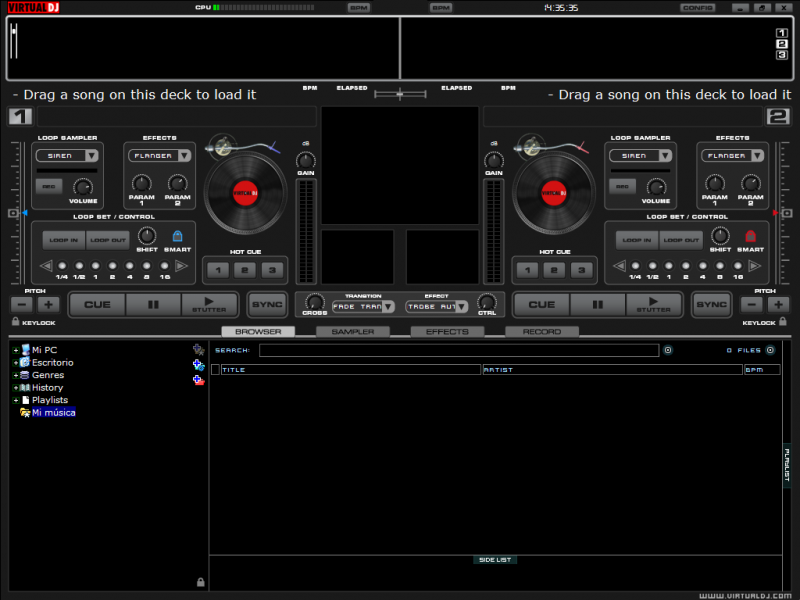Click deck 2 Loop Out button
Screen dimensions: 800x600
tap(681, 240)
